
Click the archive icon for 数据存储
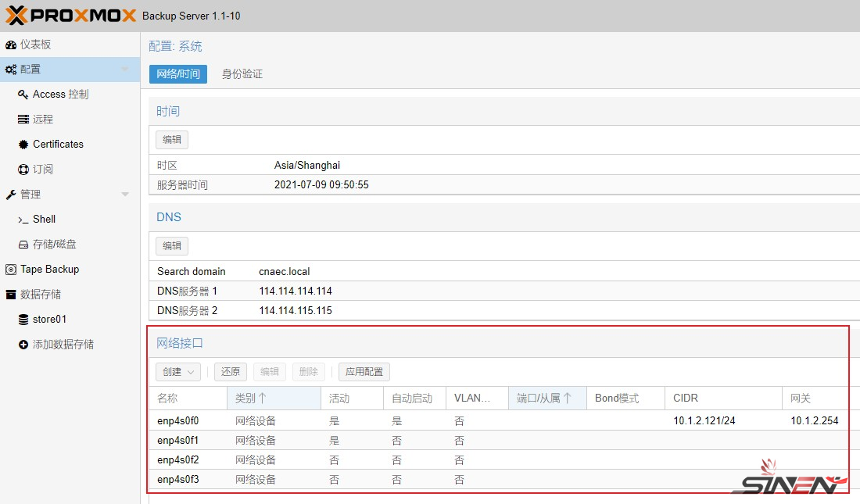[x=10, y=295]
